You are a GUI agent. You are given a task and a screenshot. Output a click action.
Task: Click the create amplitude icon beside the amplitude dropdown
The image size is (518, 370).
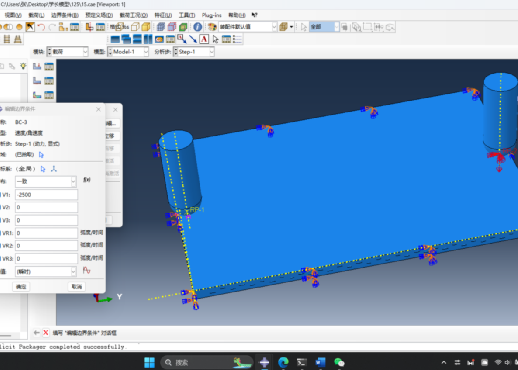pyautogui.click(x=86, y=271)
